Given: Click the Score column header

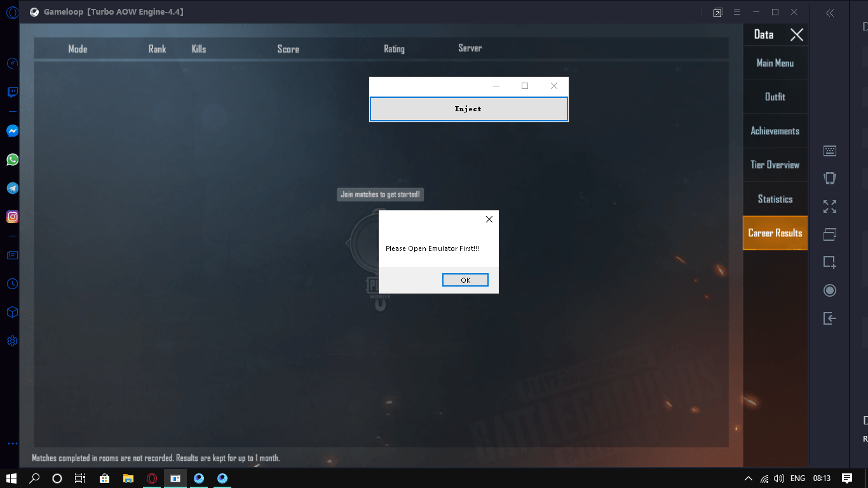Looking at the screenshot, I should pos(288,49).
